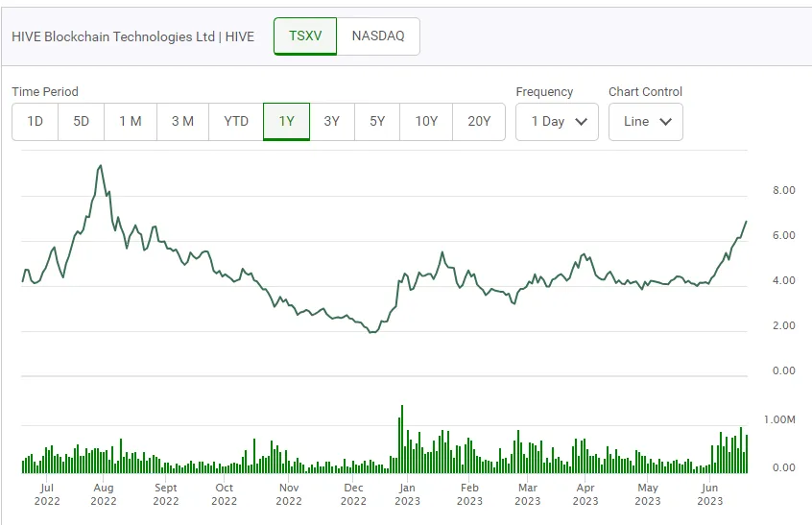Click the Time Period label
The image size is (812, 525).
pyautogui.click(x=45, y=91)
